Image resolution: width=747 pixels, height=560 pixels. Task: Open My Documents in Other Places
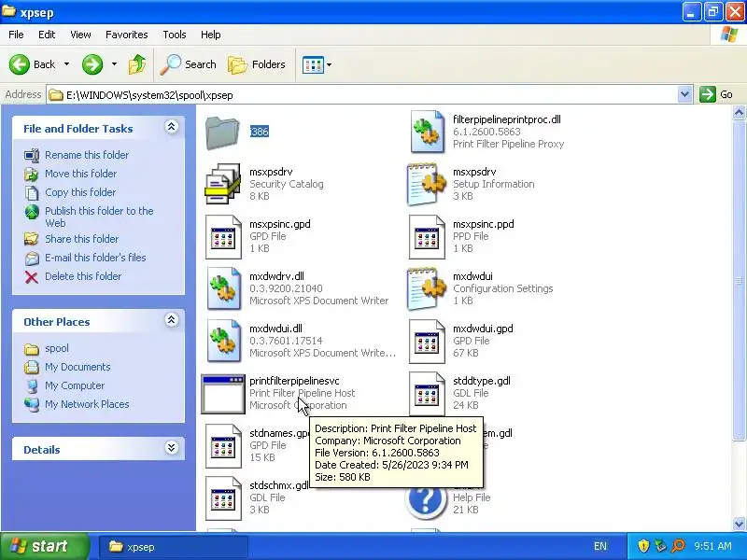tap(78, 367)
